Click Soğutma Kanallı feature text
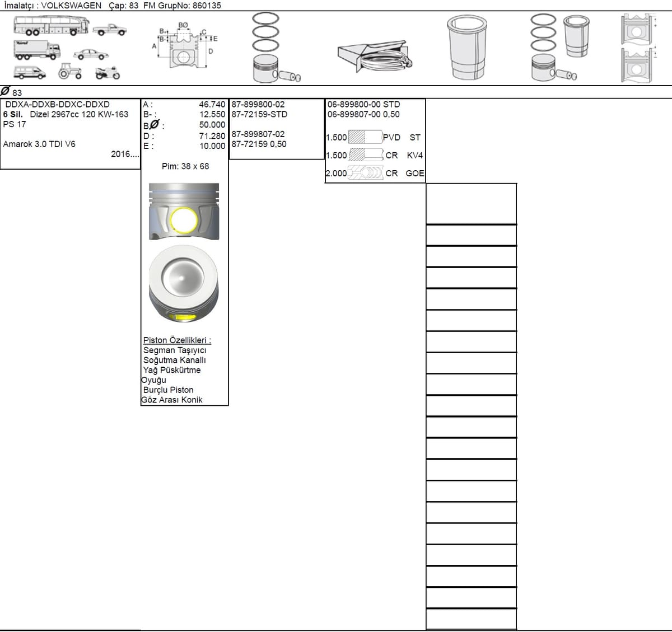 175,361
